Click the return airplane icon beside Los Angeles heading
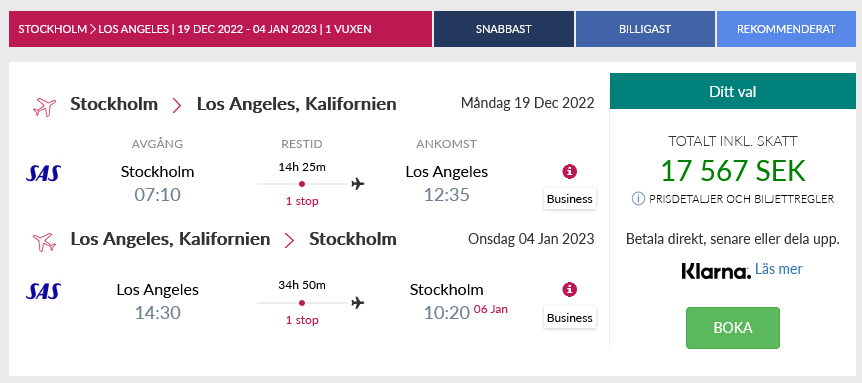This screenshot has height=383, width=862. tap(45, 241)
